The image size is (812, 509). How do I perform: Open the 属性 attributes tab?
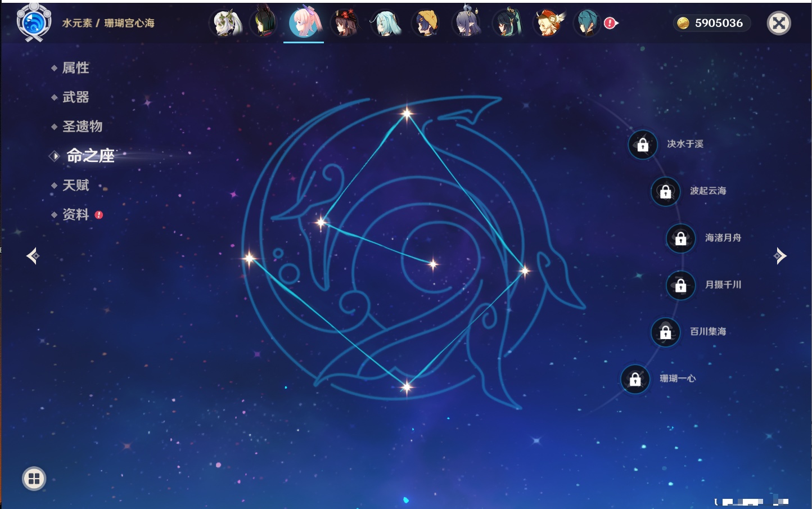click(x=75, y=68)
